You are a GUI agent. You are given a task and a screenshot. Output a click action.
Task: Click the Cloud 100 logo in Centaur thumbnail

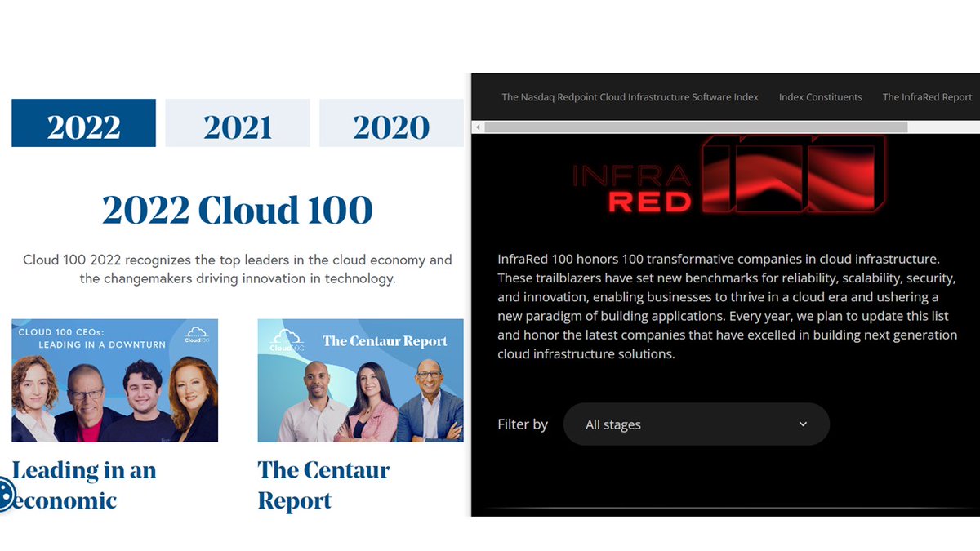pos(286,340)
